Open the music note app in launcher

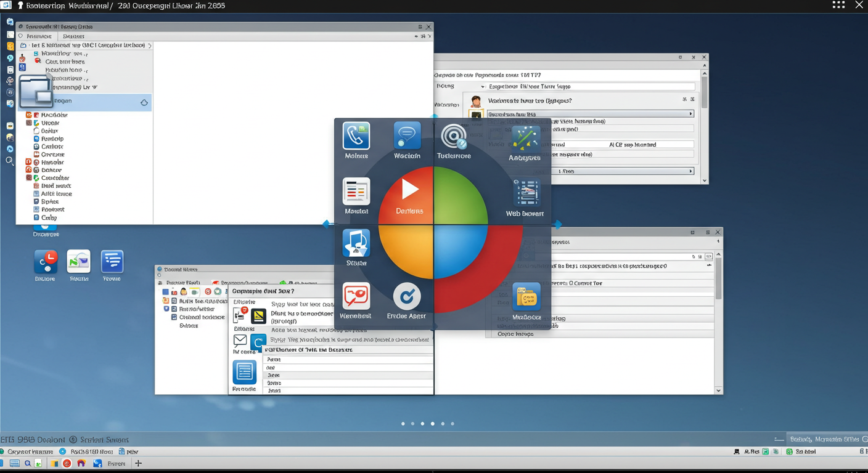click(x=356, y=243)
